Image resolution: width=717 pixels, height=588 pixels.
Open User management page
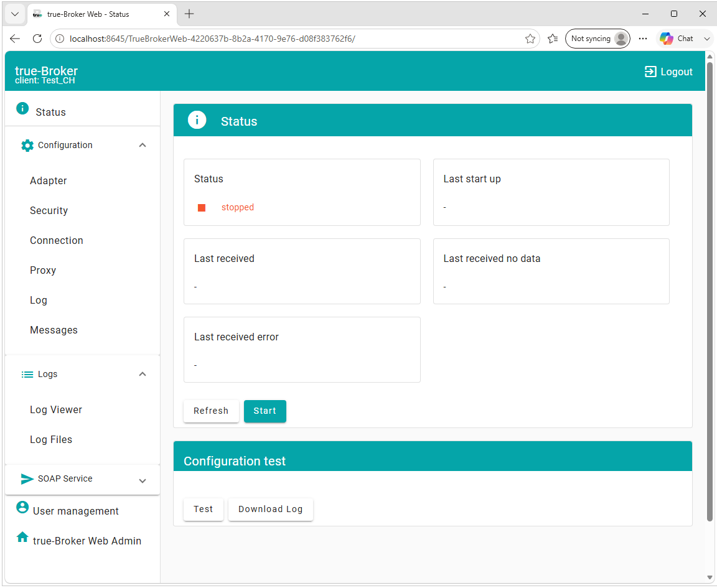pyautogui.click(x=76, y=511)
